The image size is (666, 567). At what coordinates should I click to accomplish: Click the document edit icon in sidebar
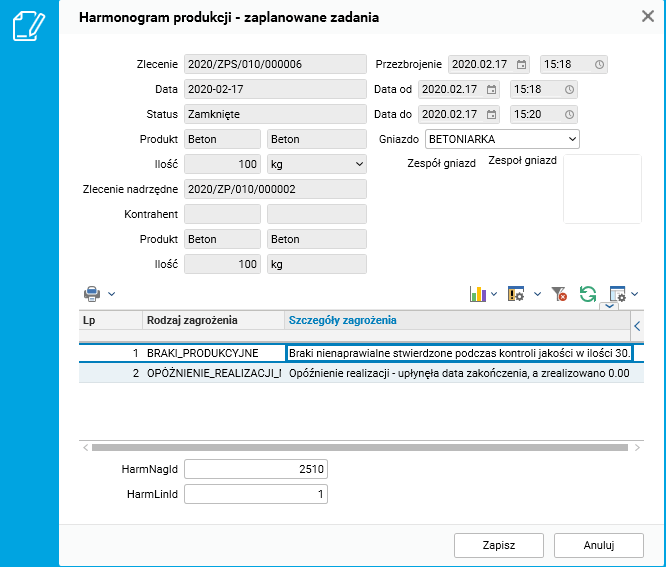pos(29,26)
